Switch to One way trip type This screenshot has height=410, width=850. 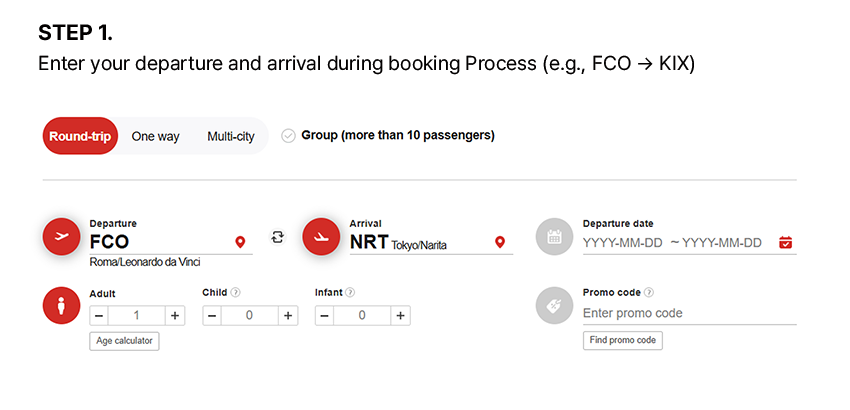tap(155, 136)
